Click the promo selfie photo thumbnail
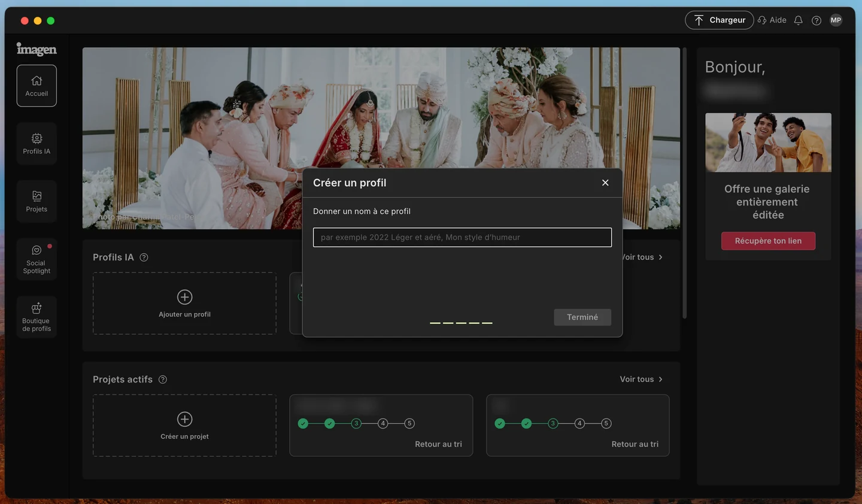This screenshot has width=862, height=504. click(x=768, y=142)
